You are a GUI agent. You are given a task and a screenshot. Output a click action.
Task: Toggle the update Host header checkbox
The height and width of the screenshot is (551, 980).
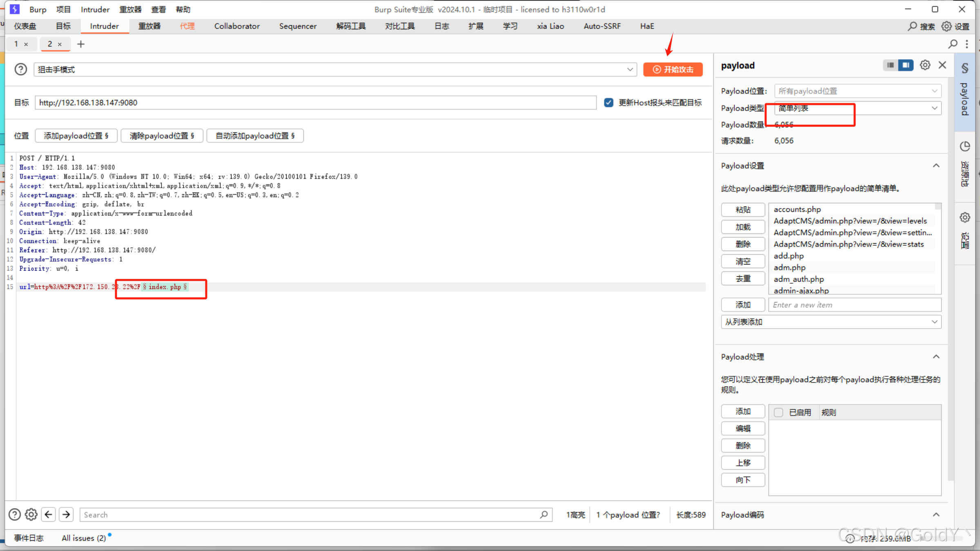tap(609, 102)
